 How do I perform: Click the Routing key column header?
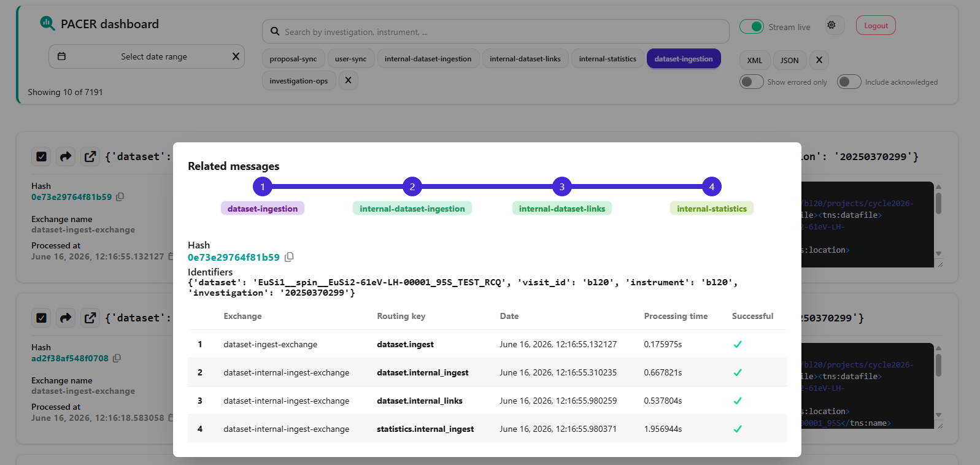pos(401,316)
